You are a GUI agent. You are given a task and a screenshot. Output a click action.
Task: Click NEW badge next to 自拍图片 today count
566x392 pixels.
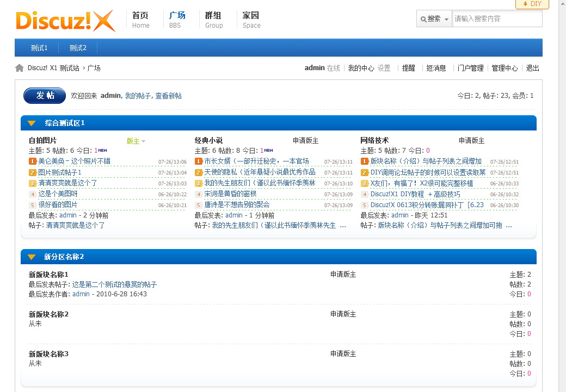(102, 151)
